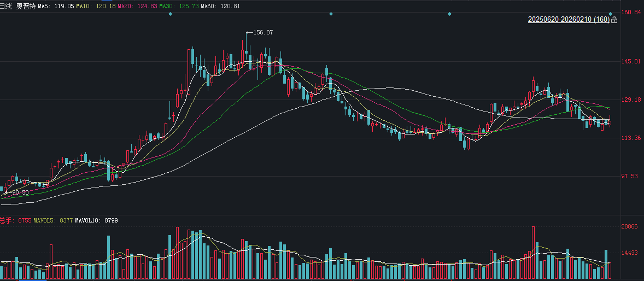Click the 总手: 8755 volume label

click(15, 220)
